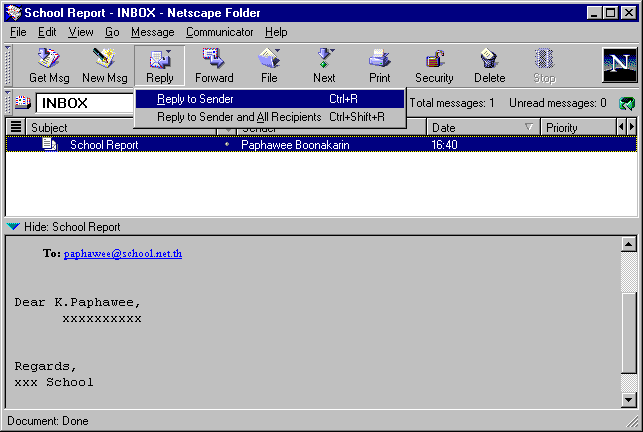Click the paphawee@school.net.th email link

point(123,254)
